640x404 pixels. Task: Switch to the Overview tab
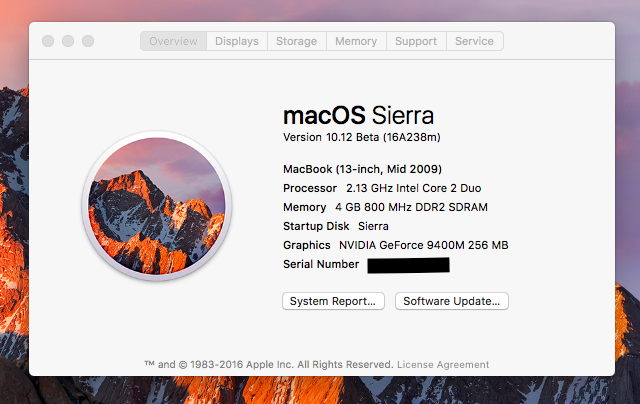point(173,41)
